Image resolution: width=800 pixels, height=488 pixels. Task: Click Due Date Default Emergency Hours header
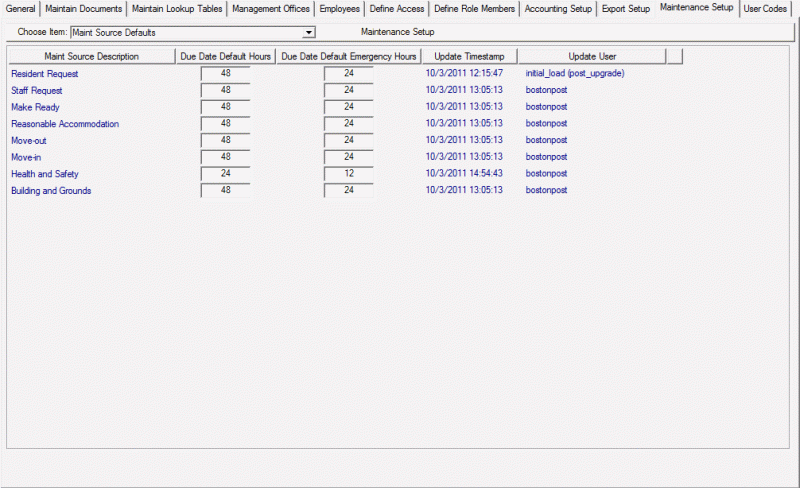point(349,57)
